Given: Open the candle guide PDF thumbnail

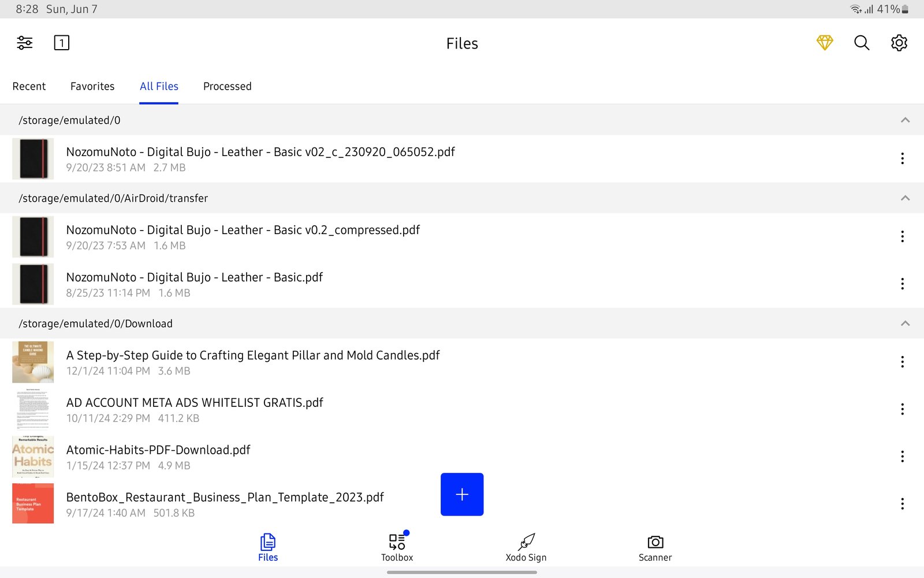Looking at the screenshot, I should [33, 362].
